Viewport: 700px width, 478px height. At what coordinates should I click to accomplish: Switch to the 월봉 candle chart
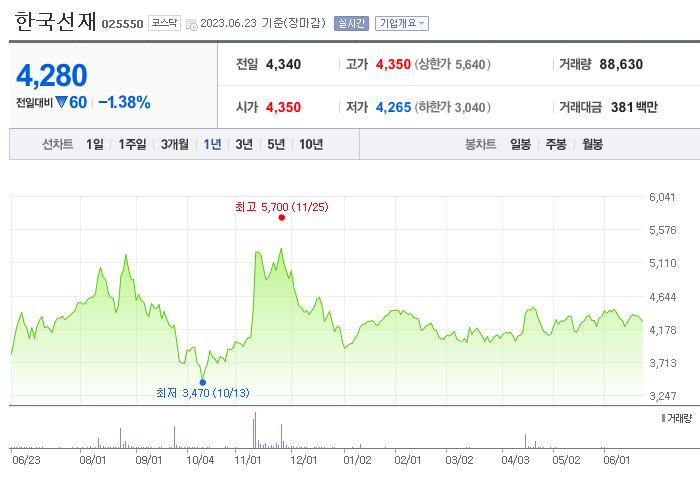[592, 144]
